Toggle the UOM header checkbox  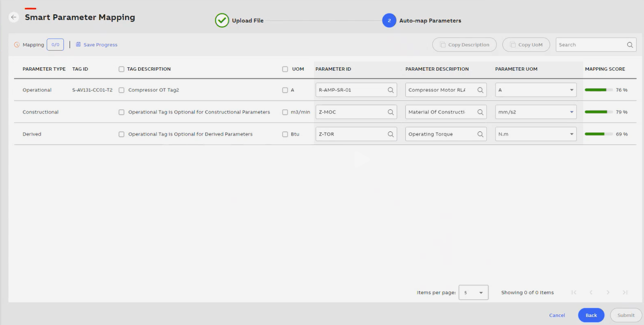pyautogui.click(x=285, y=69)
